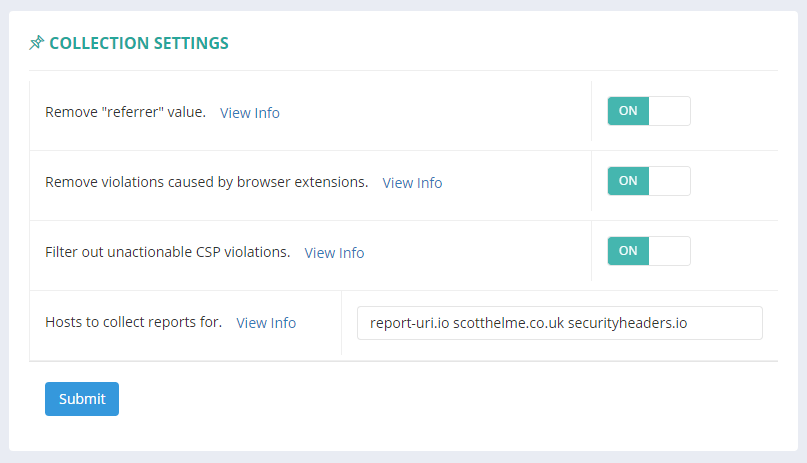The width and height of the screenshot is (807, 463).
Task: Submit the collection settings form
Action: 82,399
